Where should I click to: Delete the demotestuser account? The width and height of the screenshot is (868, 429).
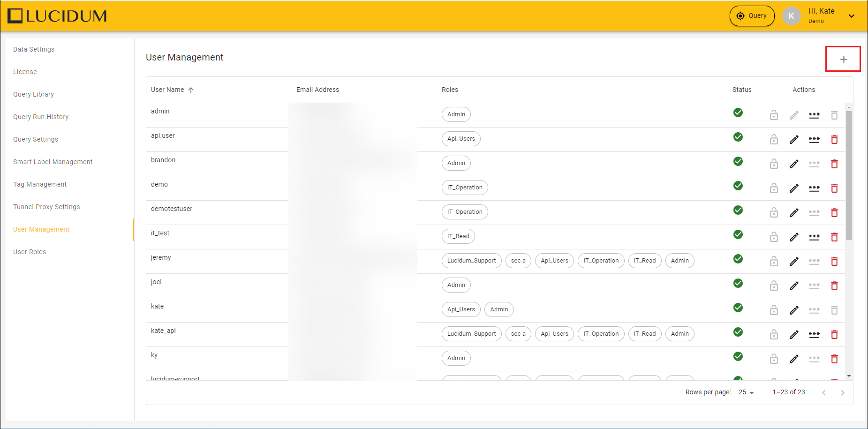834,213
